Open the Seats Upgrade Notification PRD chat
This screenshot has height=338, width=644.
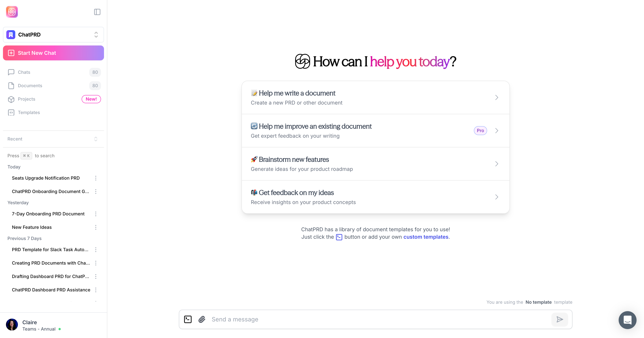(46, 178)
